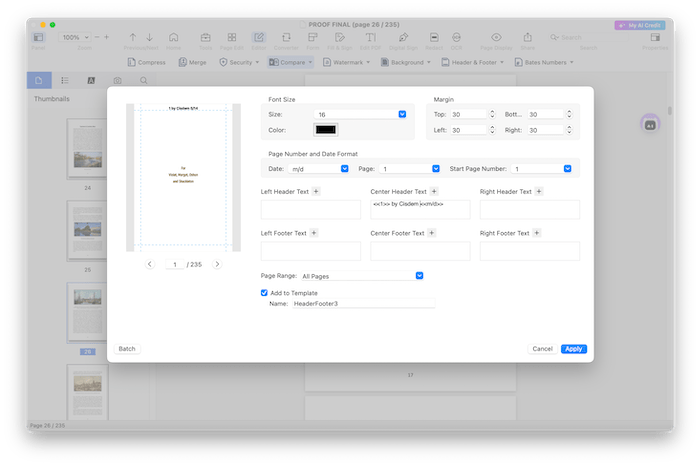Click plus icon next to Left Header Text
Screen dimensions: 700x466
coord(317,191)
